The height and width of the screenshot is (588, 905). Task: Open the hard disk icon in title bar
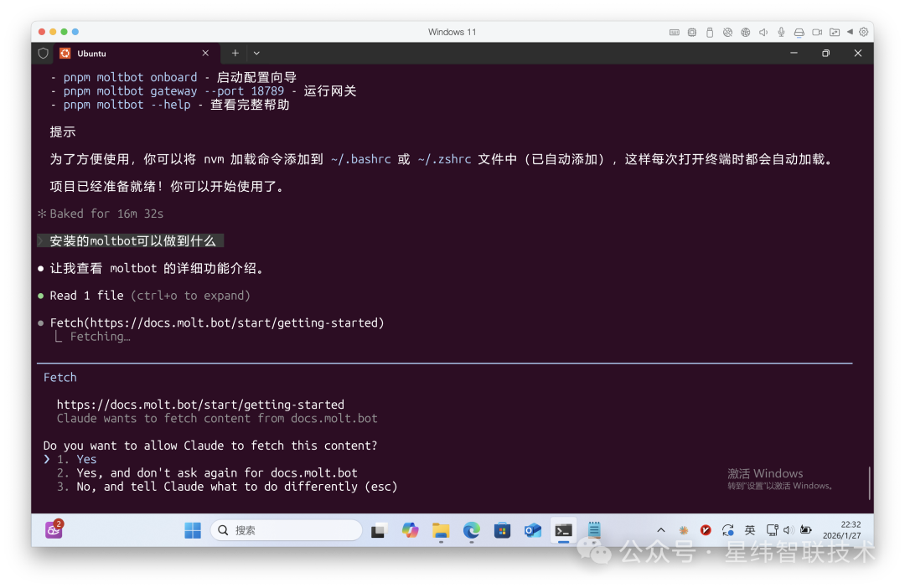pyautogui.click(x=799, y=32)
